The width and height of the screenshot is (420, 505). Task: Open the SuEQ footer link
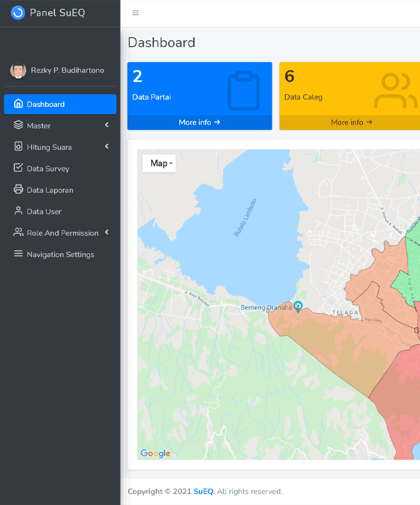coord(204,491)
